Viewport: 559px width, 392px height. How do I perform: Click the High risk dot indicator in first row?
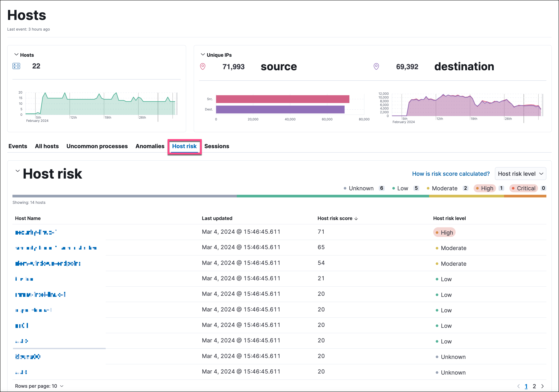coord(437,232)
